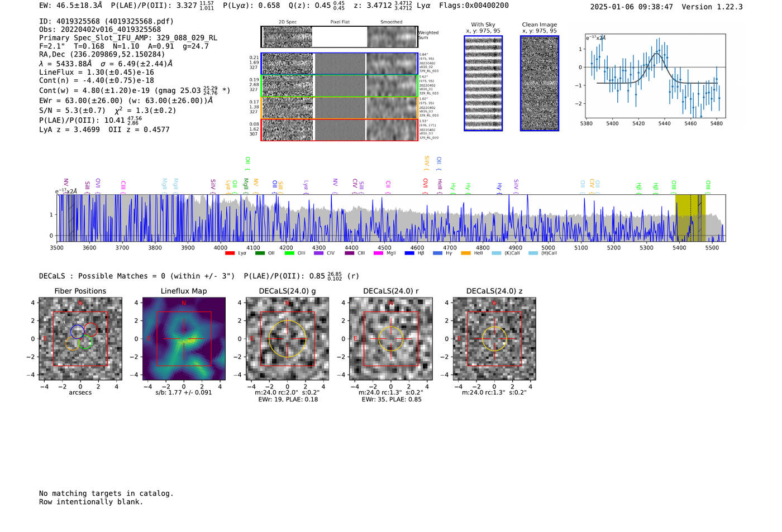
Task: Click the orange fiber circle in Fiber Positions
Action: [73, 343]
